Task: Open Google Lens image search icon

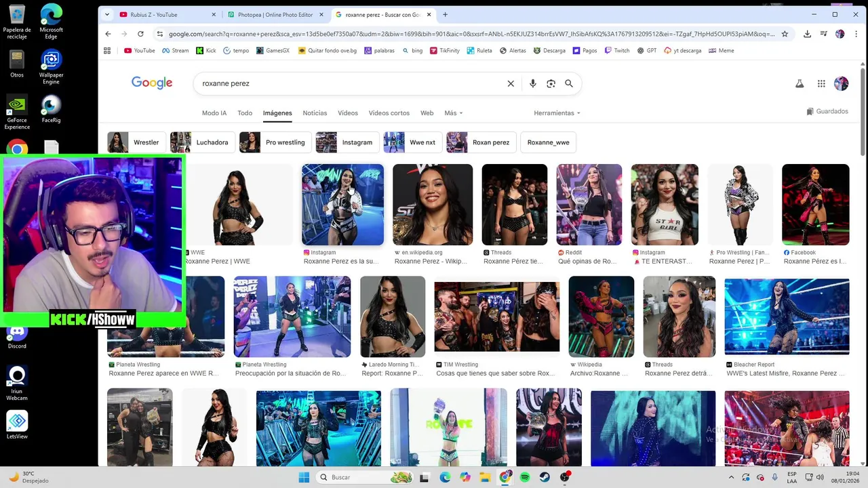Action: 551,83
